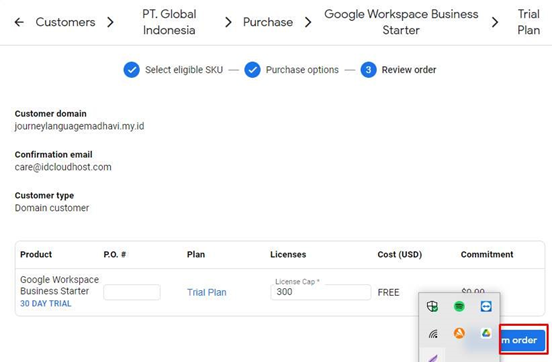Click the Licenses column header

[x=288, y=254]
